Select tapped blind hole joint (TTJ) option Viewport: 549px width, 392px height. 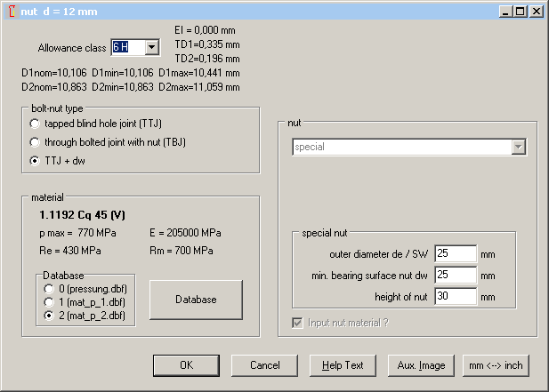[x=35, y=124]
